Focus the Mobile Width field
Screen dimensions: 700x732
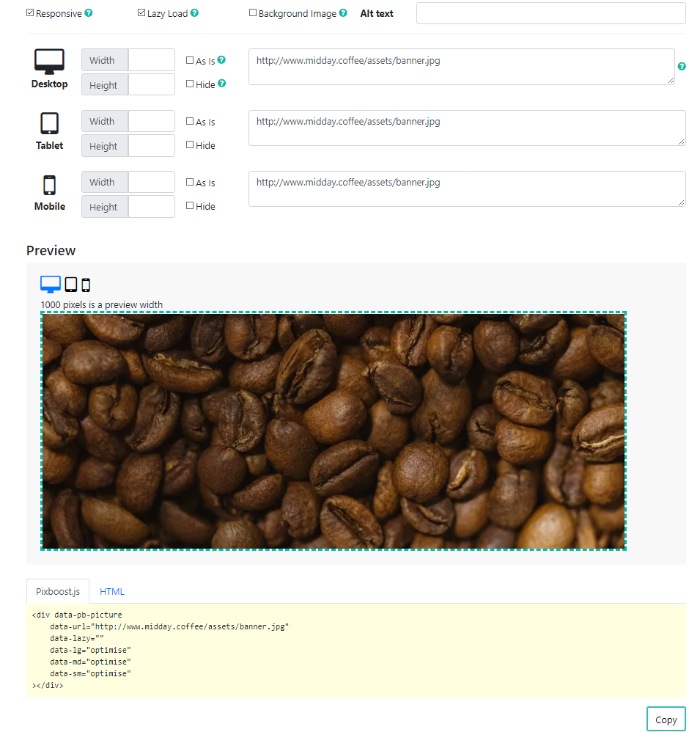151,182
